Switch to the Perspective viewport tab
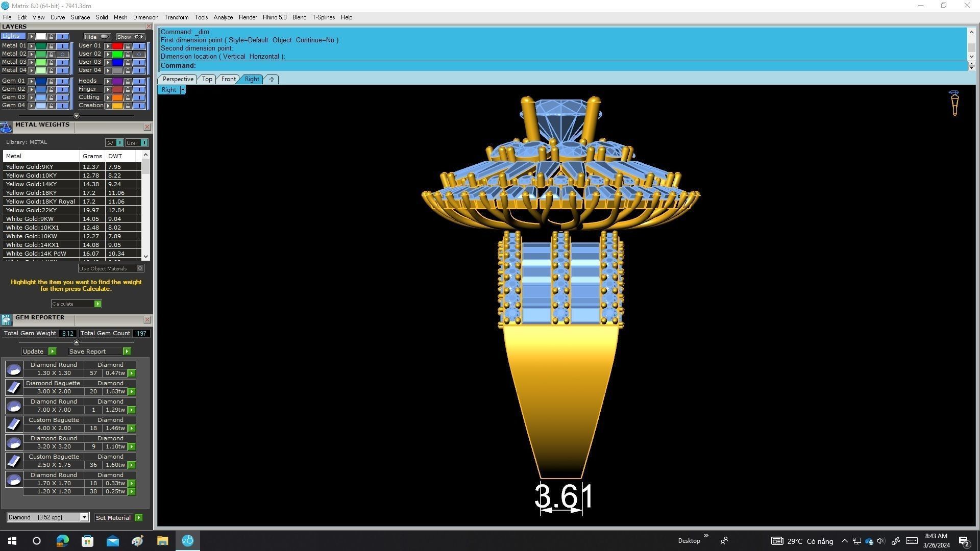The width and height of the screenshot is (980, 551). click(x=178, y=79)
